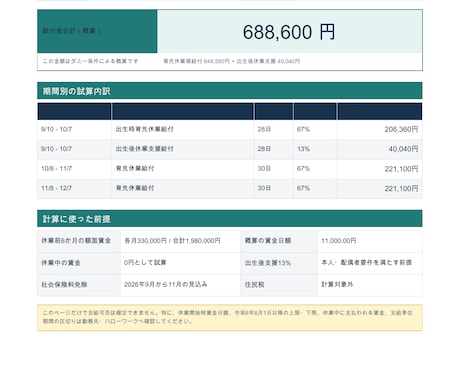
Task: Click the value '計算対象外'
Action: 337,285
